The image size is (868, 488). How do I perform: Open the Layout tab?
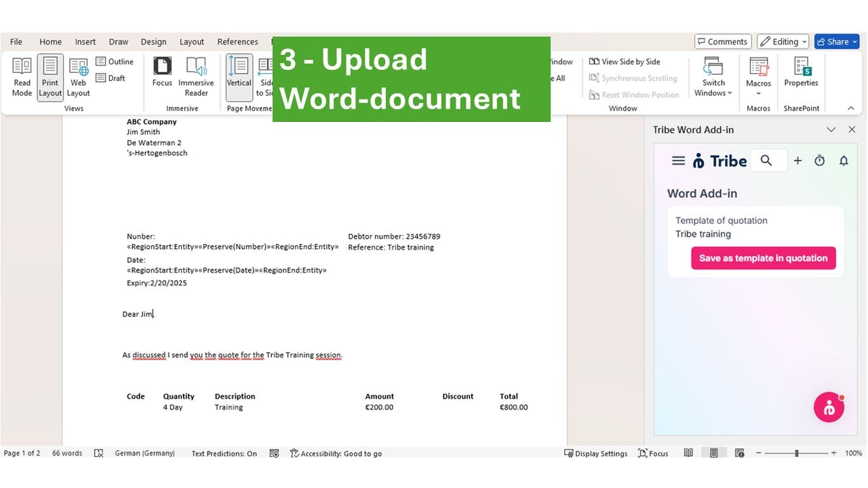pos(192,41)
